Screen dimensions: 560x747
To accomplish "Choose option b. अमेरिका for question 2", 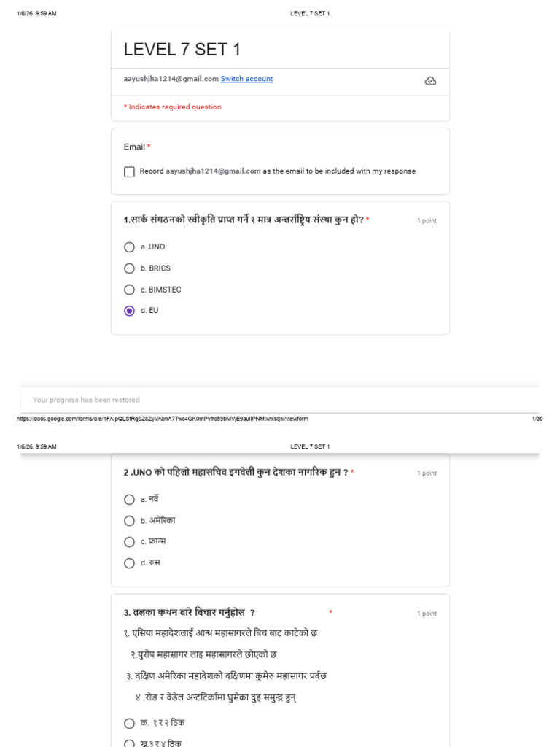I will pos(130,521).
